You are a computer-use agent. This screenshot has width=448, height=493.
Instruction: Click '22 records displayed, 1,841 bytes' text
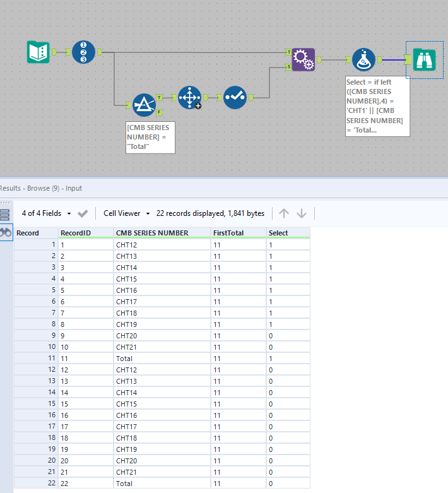tap(210, 213)
